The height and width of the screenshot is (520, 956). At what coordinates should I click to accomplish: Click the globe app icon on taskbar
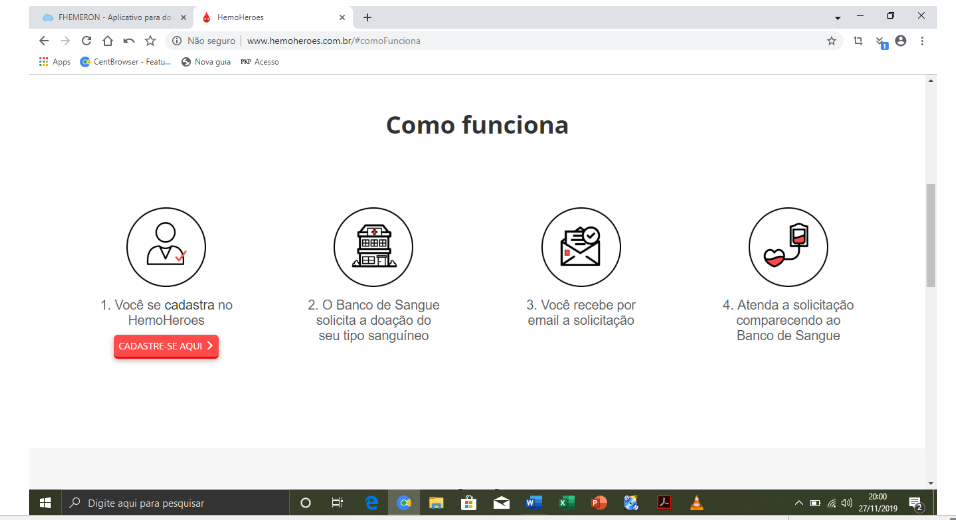(631, 503)
